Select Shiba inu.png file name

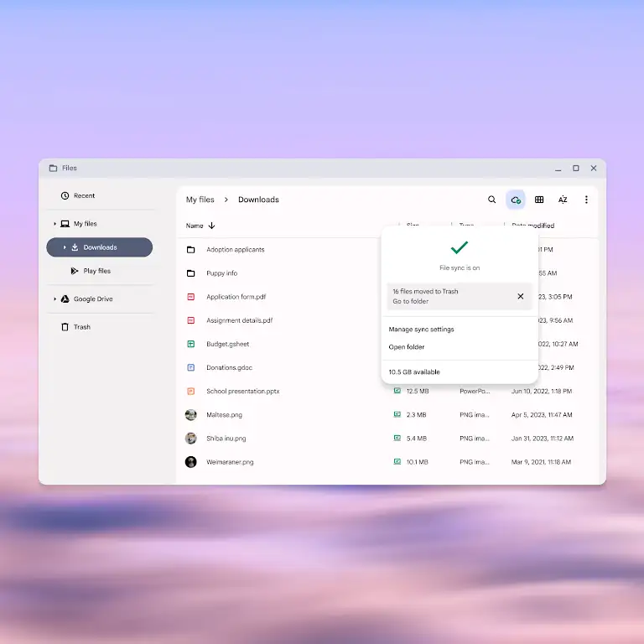point(226,439)
